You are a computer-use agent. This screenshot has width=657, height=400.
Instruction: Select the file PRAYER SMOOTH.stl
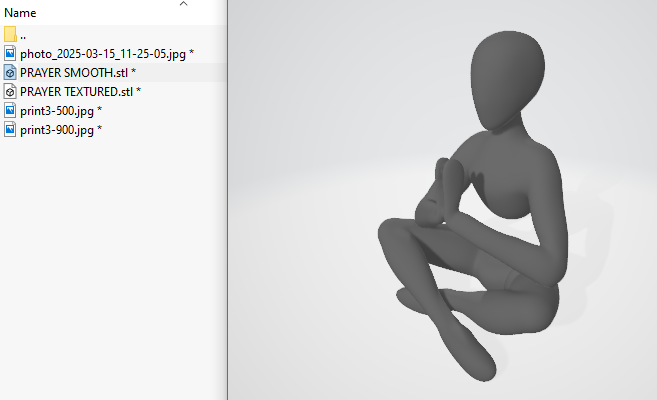[78, 72]
